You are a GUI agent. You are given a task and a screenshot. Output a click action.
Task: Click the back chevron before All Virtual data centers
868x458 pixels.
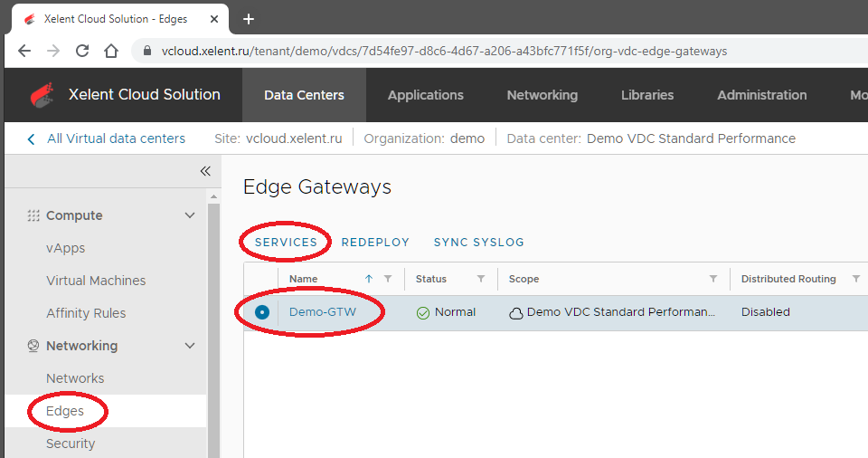[x=31, y=139]
